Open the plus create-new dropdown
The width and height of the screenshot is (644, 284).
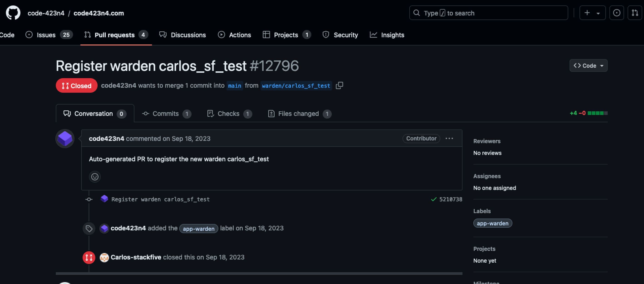[x=592, y=13]
